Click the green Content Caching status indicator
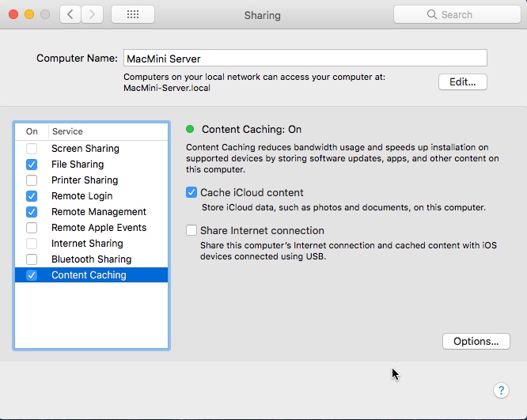The height and width of the screenshot is (420, 527). pos(190,129)
